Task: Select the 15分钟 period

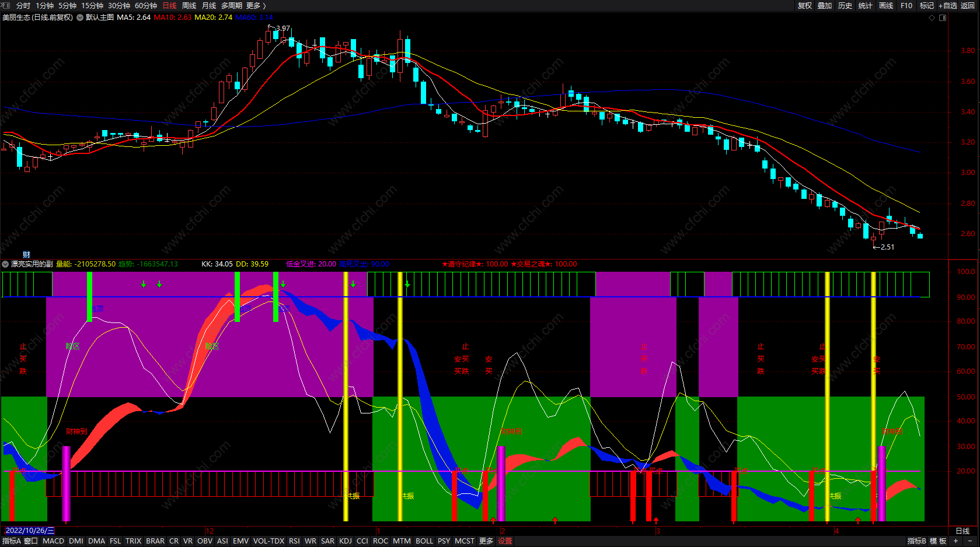Action: (x=92, y=5)
